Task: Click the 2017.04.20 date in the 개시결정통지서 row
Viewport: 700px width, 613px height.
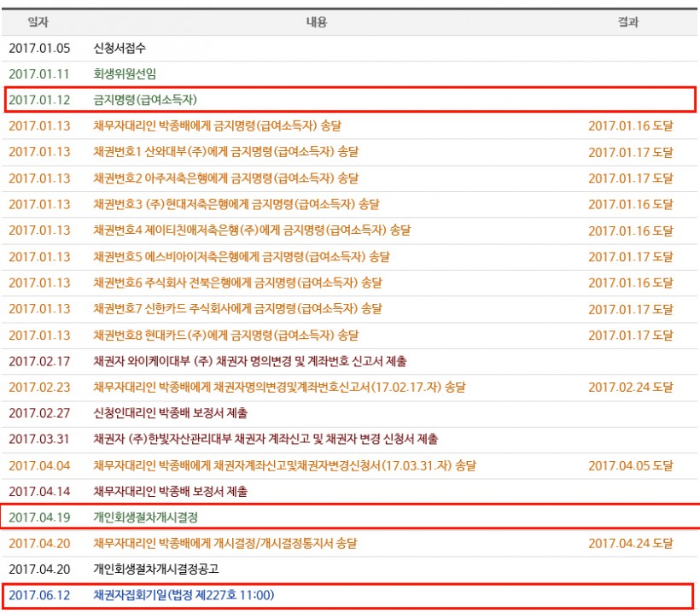Action: coord(39,543)
